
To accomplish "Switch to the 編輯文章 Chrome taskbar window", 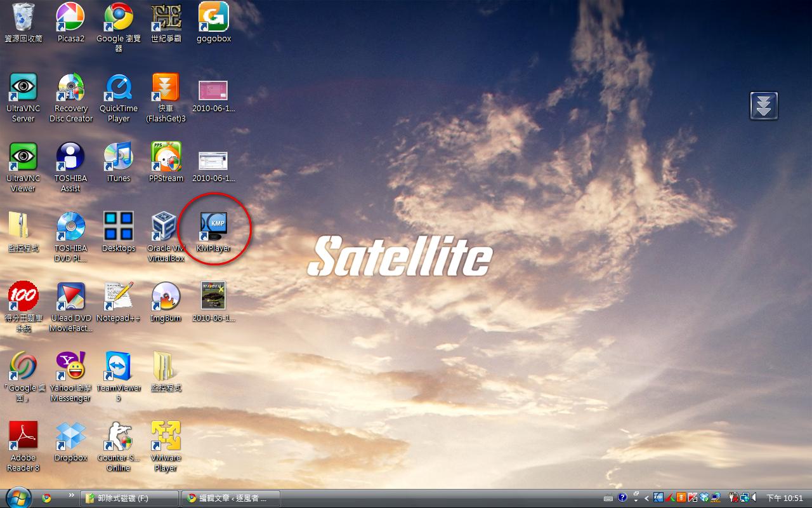I will click(231, 498).
